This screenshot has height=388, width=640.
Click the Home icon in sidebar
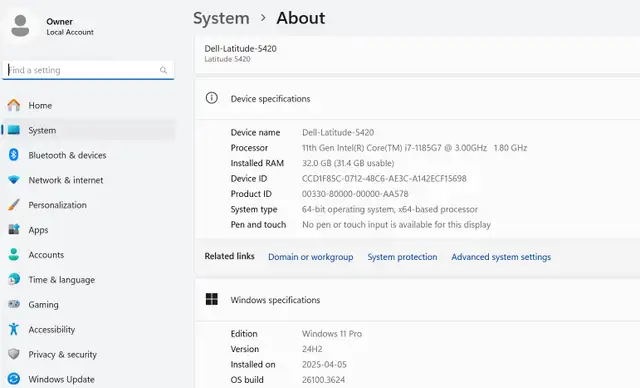click(13, 105)
